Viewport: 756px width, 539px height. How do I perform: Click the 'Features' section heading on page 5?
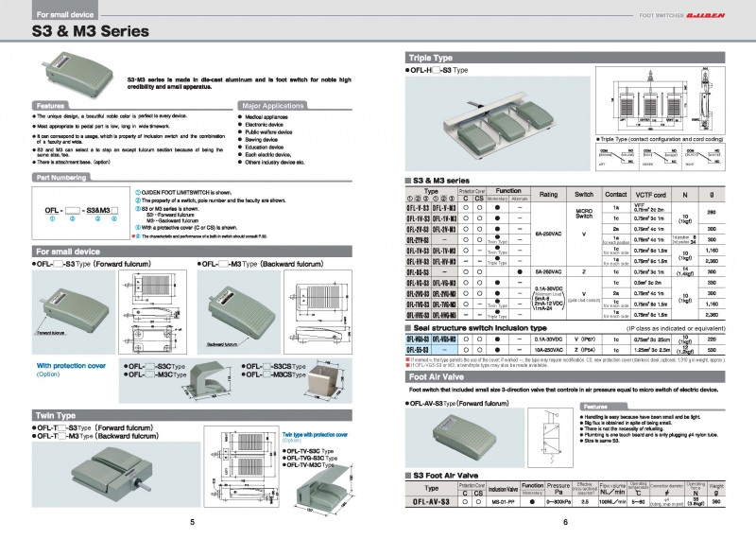[51, 106]
